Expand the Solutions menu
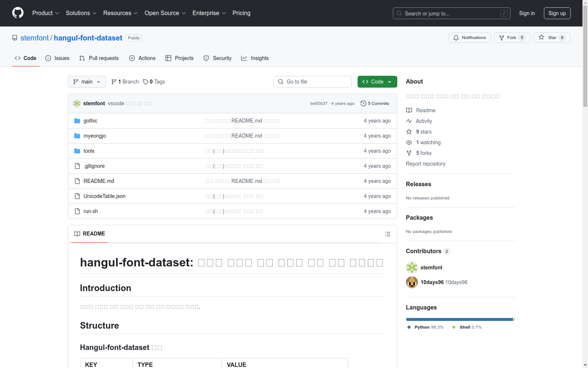The height and width of the screenshot is (368, 588). (81, 13)
